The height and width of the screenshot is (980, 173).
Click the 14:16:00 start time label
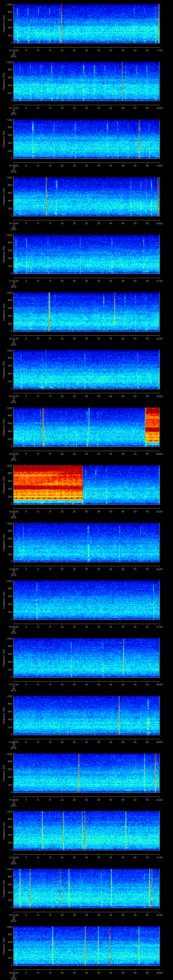coord(14,50)
